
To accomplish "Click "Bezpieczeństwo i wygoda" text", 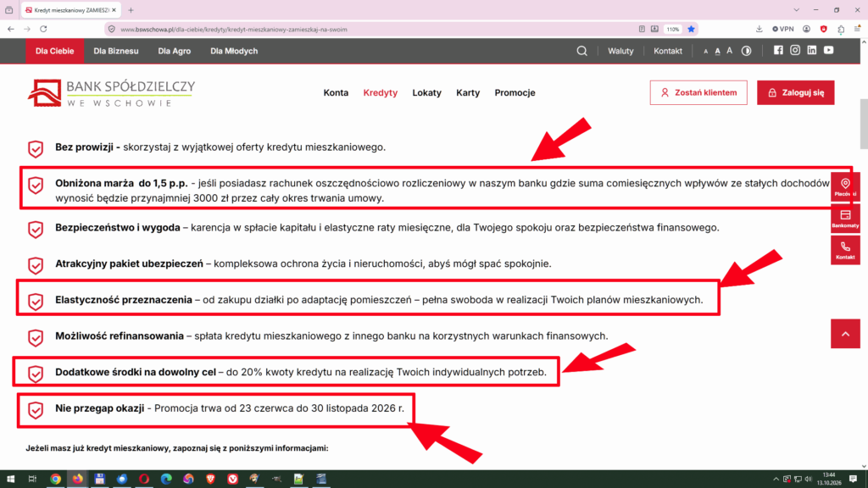I will (117, 227).
